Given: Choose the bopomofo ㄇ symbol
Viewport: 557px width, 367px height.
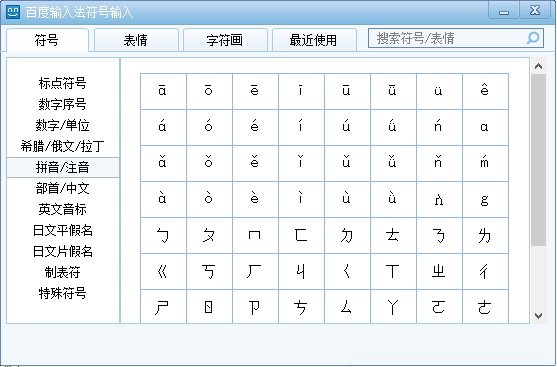Looking at the screenshot, I should (255, 236).
